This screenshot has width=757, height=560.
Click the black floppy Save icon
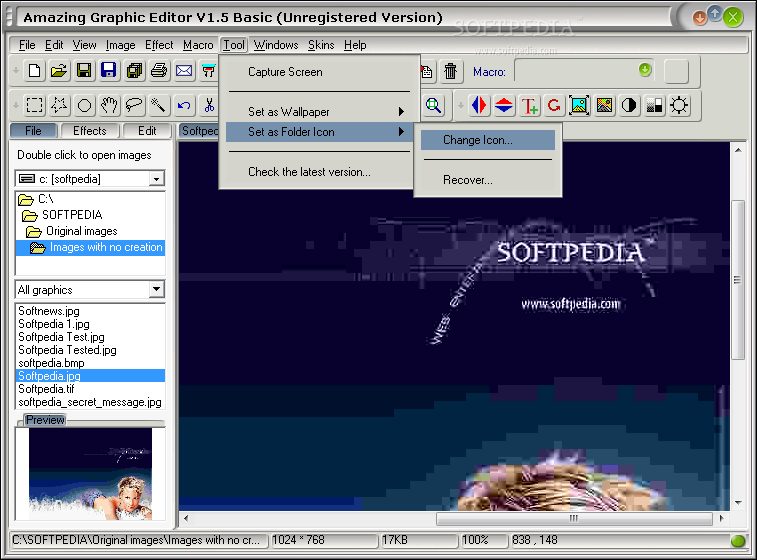[x=84, y=71]
